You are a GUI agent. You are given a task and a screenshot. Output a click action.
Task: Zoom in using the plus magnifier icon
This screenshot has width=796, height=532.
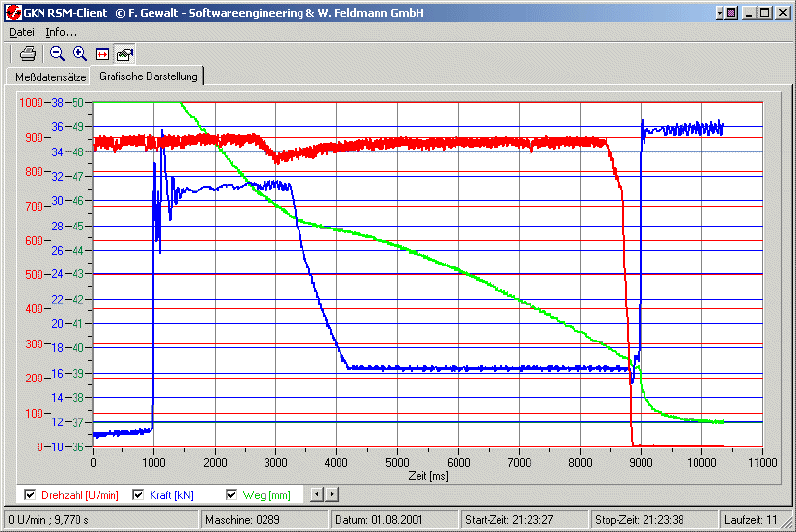pos(80,54)
